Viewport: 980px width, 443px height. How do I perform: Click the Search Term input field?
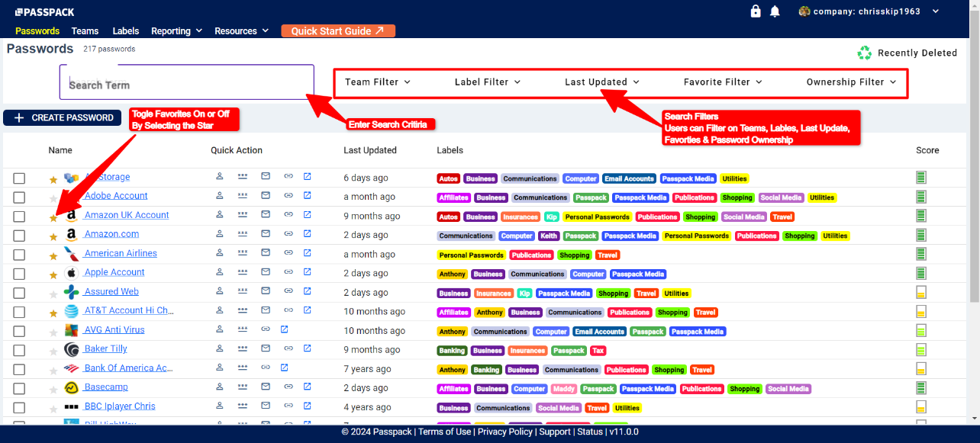coord(187,82)
